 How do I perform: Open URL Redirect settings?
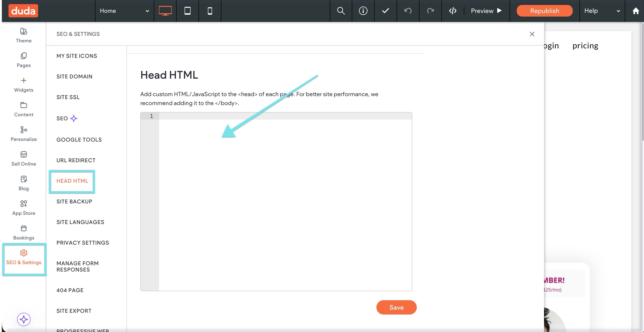pos(76,160)
